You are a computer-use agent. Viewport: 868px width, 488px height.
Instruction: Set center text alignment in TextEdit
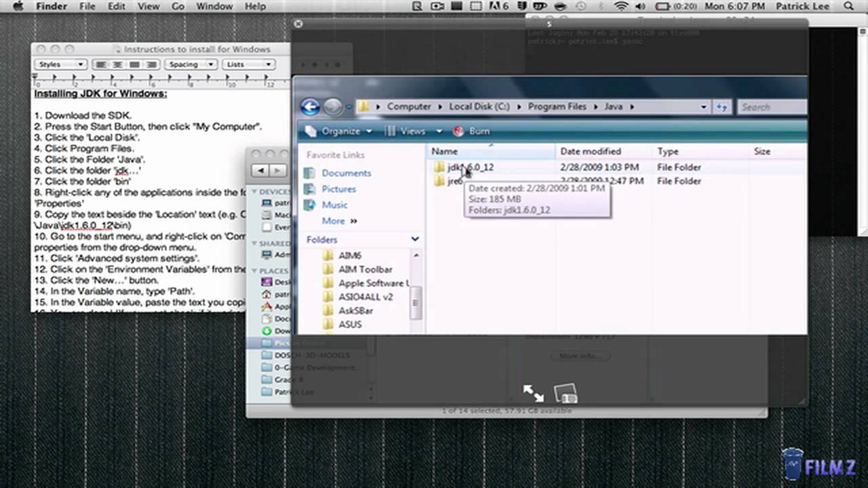(x=117, y=64)
